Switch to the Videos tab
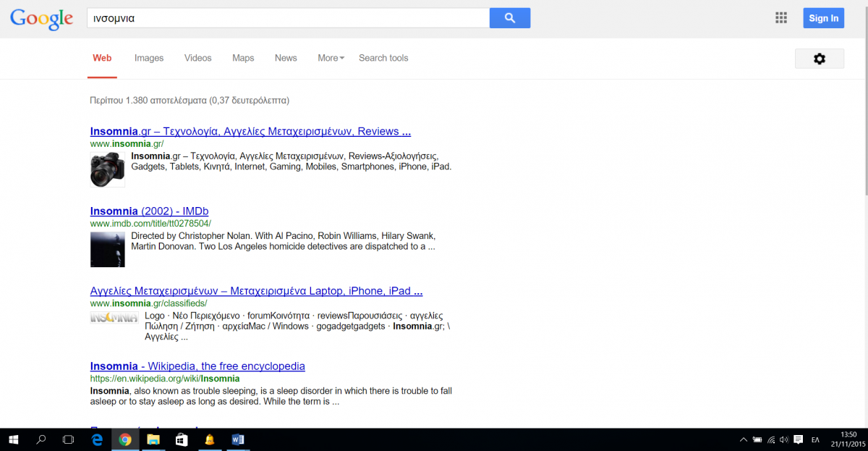 pos(198,58)
